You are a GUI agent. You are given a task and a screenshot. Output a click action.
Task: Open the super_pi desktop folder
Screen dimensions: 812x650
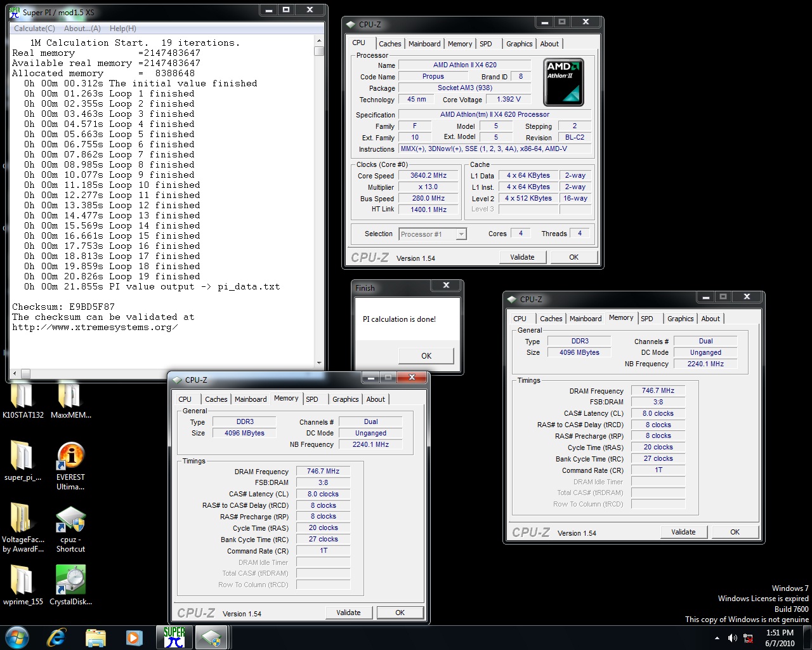coord(23,461)
